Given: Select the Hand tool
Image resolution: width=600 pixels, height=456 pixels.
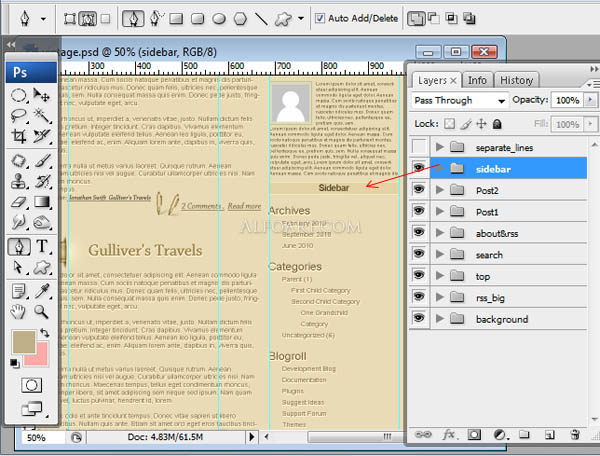Looking at the screenshot, I should 19,312.
